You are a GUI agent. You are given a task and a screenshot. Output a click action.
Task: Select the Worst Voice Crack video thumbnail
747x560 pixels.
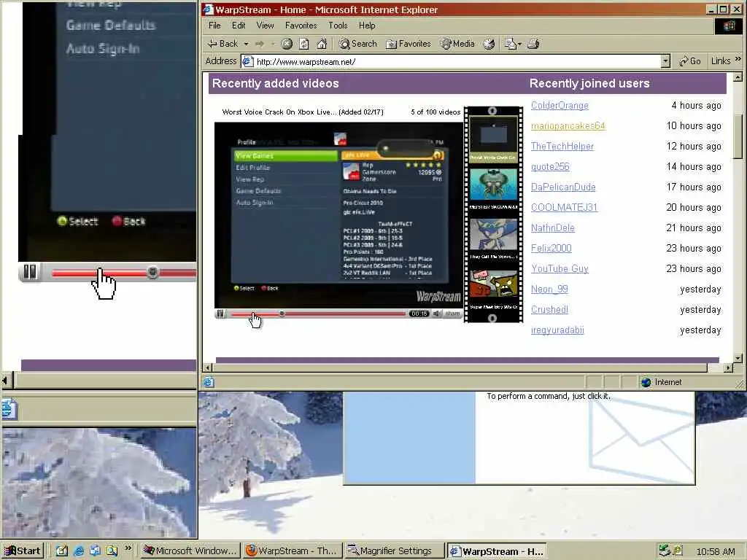pos(493,139)
